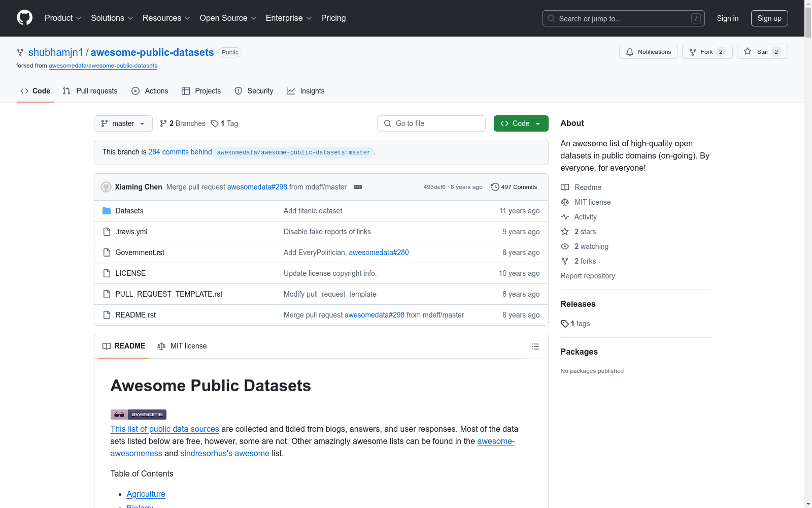Screen dimensions: 812x508
Task: Click the README.rst file icon
Action: pos(107,315)
